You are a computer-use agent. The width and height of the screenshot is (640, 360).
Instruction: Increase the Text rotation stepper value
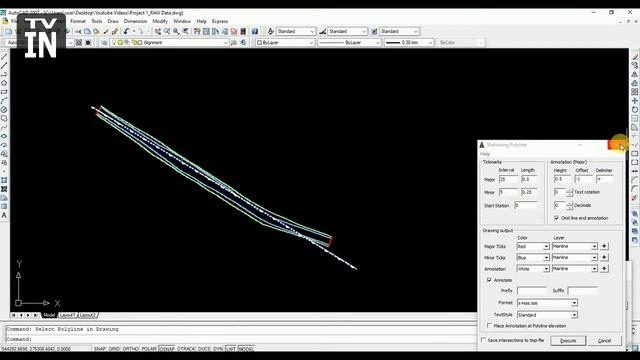[570, 190]
